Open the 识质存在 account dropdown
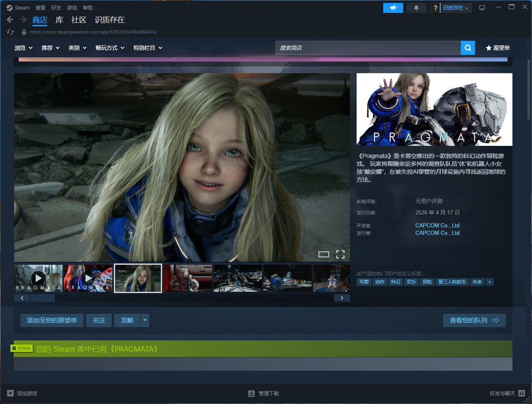 (x=455, y=8)
